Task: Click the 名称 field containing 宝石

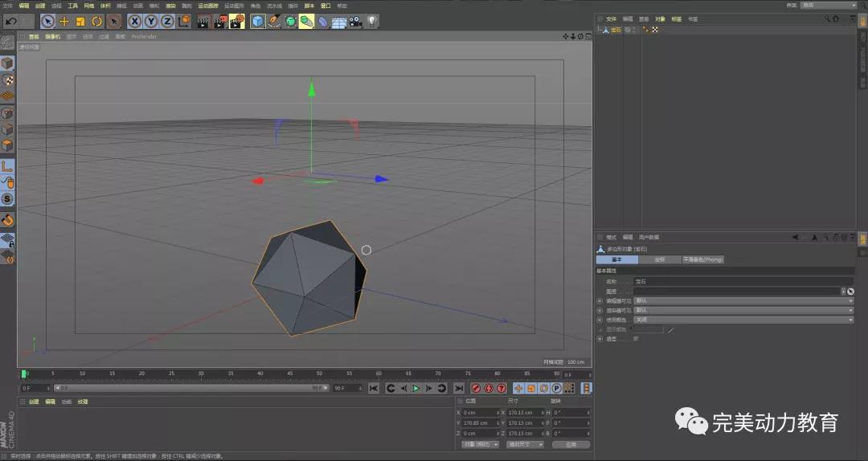Action: [743, 282]
